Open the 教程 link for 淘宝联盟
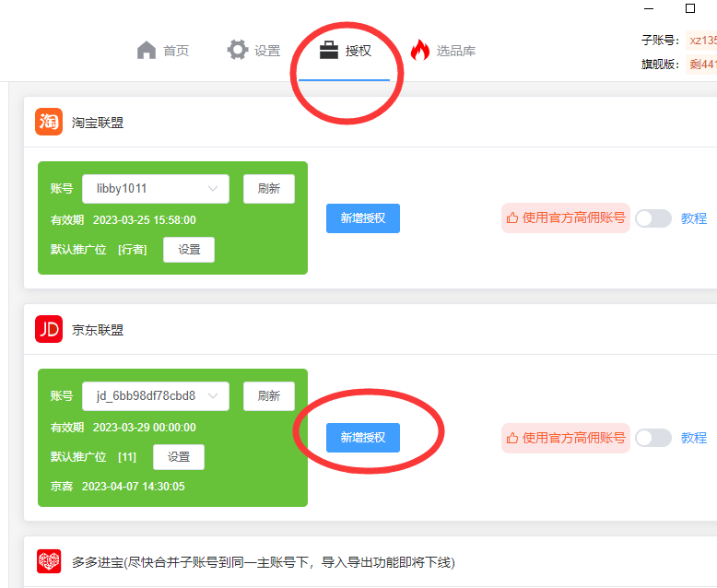The width and height of the screenshot is (717, 588). pyautogui.click(x=694, y=218)
